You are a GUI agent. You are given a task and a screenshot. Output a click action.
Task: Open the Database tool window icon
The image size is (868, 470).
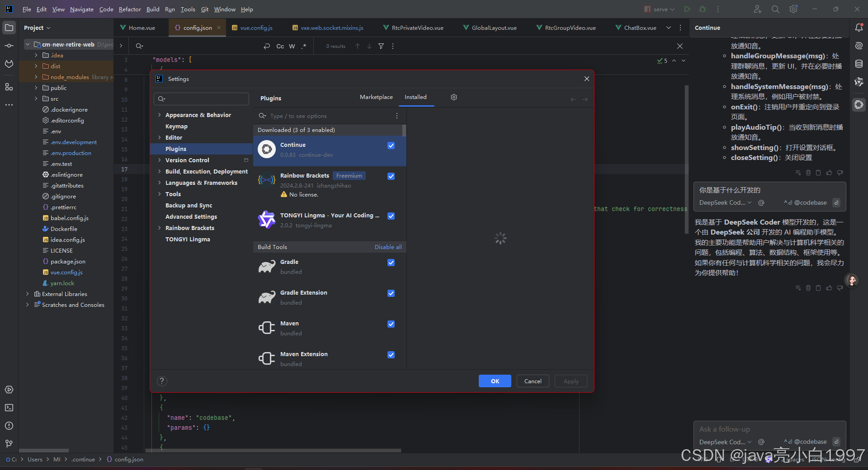(859, 64)
